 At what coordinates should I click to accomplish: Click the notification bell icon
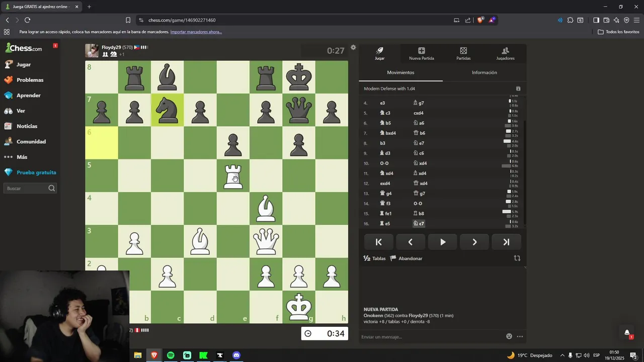pyautogui.click(x=627, y=332)
